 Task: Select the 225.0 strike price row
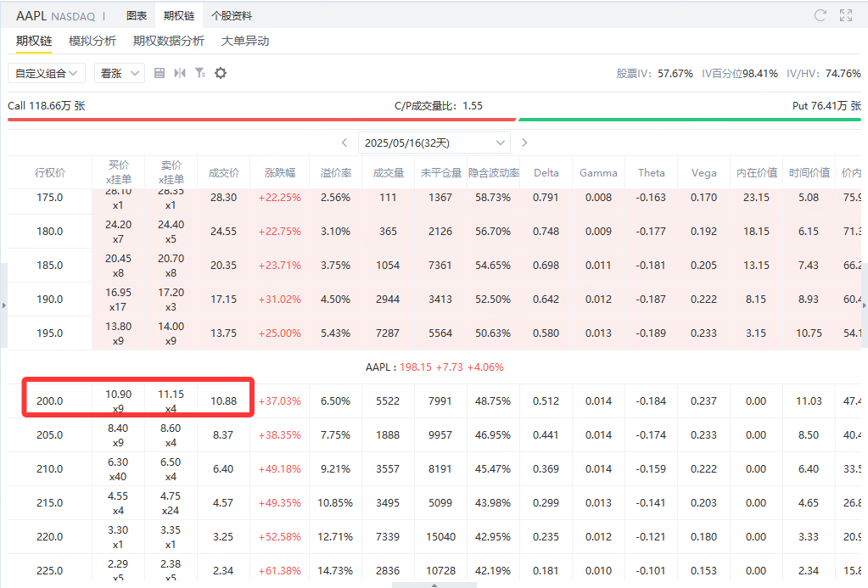(x=434, y=568)
